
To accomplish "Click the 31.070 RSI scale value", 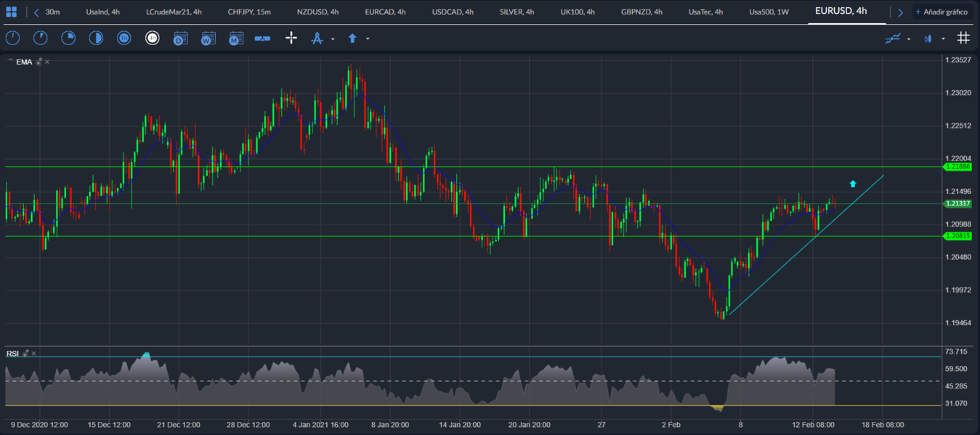I will tap(955, 403).
